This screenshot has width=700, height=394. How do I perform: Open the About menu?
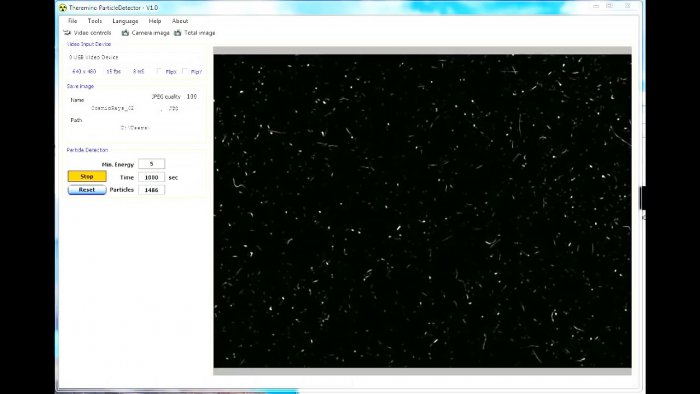point(180,21)
